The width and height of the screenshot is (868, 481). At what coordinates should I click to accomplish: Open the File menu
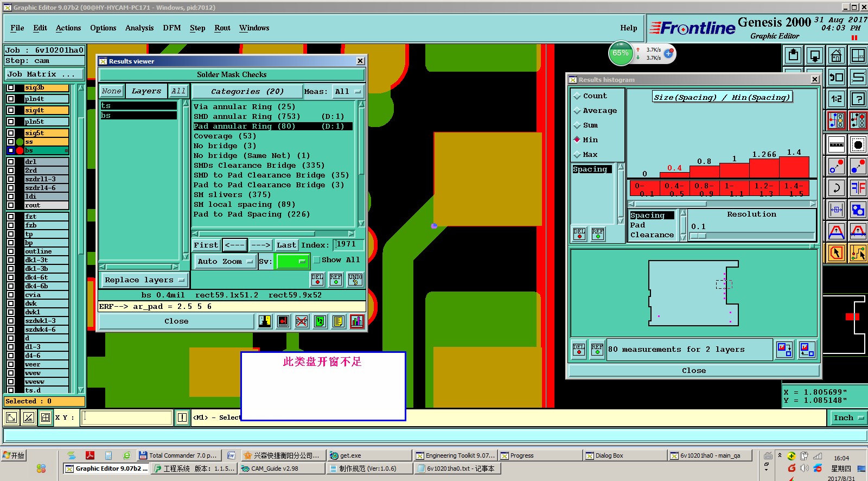[17, 28]
